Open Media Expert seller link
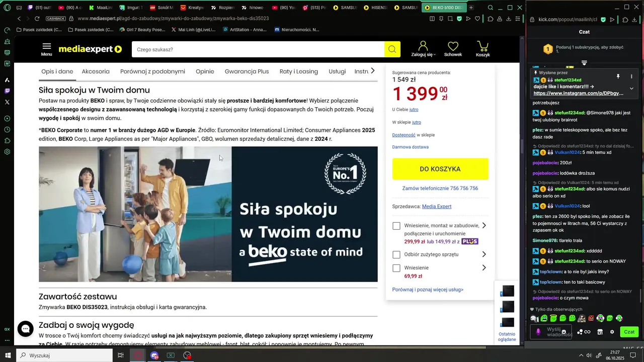The width and height of the screenshot is (644, 362). [437, 207]
